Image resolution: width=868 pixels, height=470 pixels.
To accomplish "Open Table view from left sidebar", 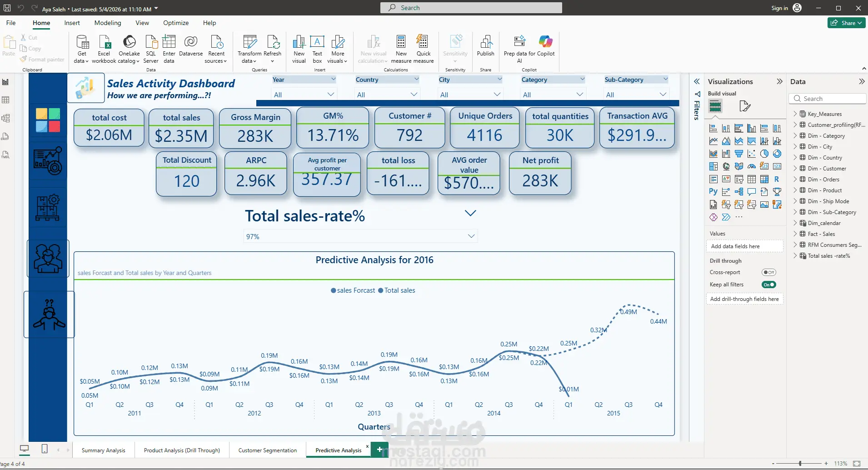I will pyautogui.click(x=6, y=100).
